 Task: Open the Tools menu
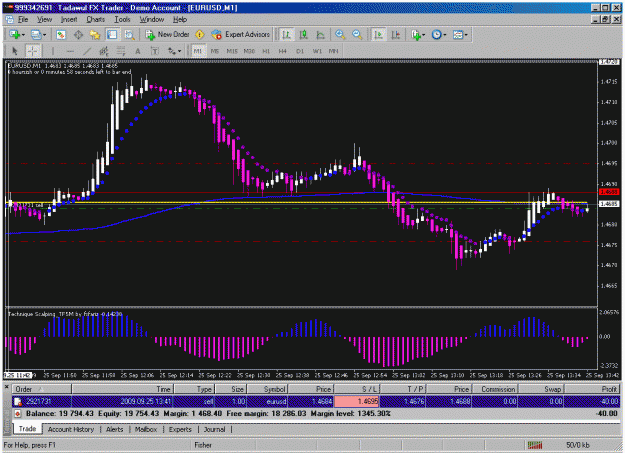coord(122,19)
